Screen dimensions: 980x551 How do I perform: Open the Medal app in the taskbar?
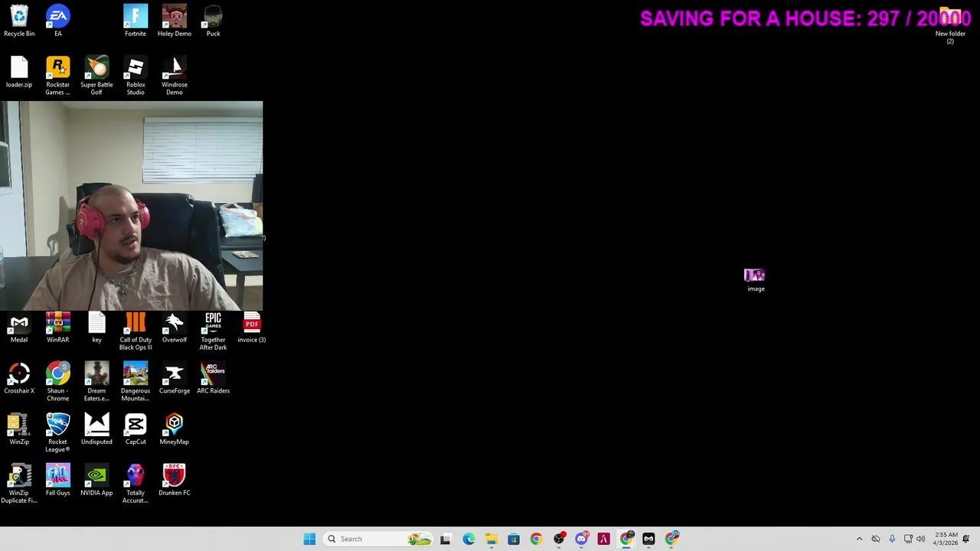click(648, 539)
